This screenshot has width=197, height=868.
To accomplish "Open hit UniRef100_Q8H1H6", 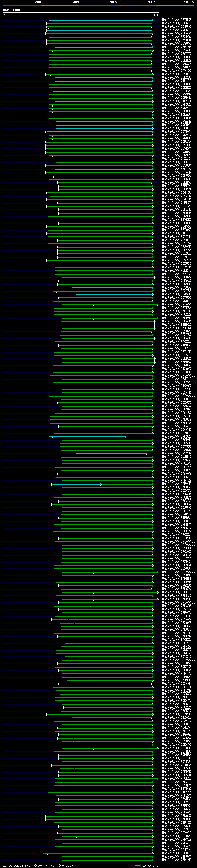I will point(177,47).
